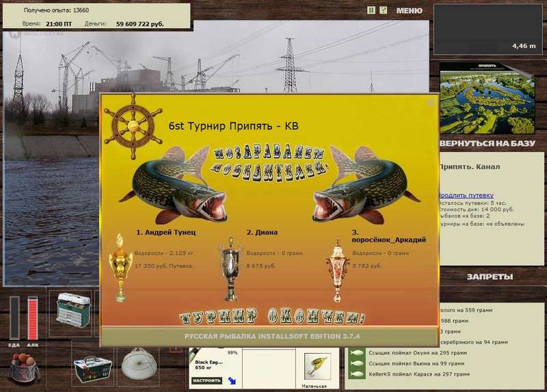The width and height of the screenshot is (547, 392).
Task: Click the blue diagonal arrow beside НАСТРОИТЬ
Action: tap(232, 380)
